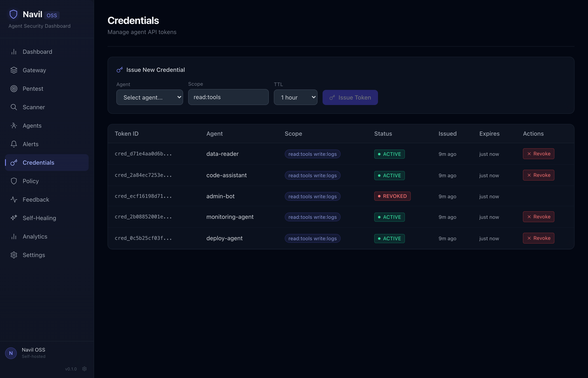Click the Agents sidebar icon
Viewport: 588px width, 378px height.
click(x=14, y=125)
